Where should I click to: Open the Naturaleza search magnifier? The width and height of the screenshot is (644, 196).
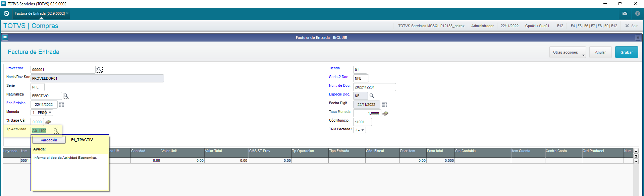click(x=66, y=95)
